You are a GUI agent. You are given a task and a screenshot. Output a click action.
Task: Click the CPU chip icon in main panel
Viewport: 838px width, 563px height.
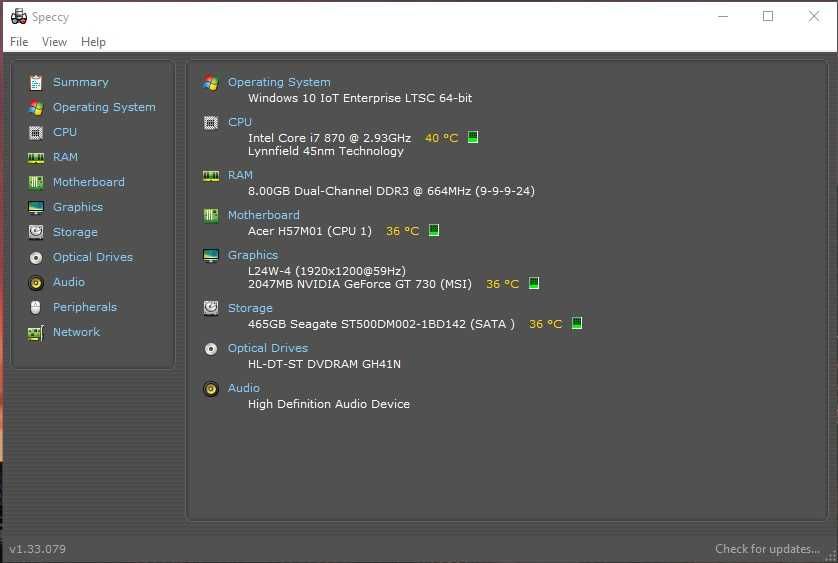[211, 123]
